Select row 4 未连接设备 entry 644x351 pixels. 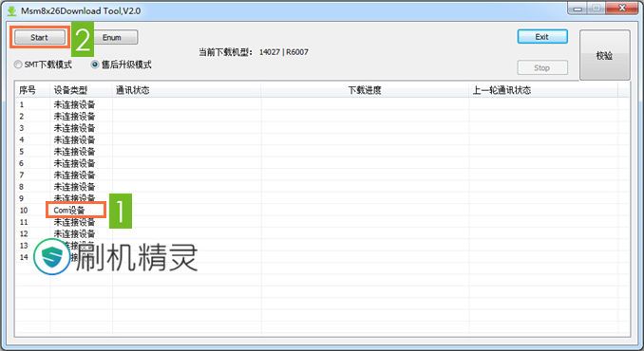(x=74, y=139)
